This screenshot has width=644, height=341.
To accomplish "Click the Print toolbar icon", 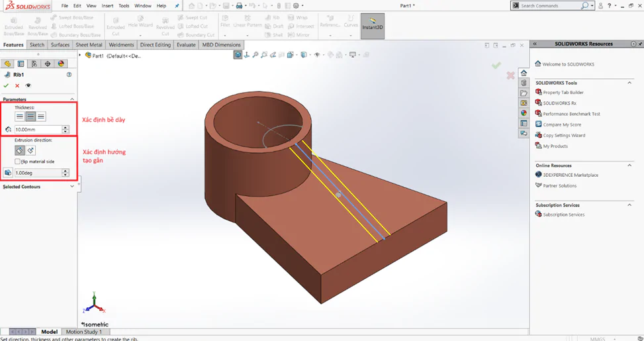I will click(x=239, y=6).
